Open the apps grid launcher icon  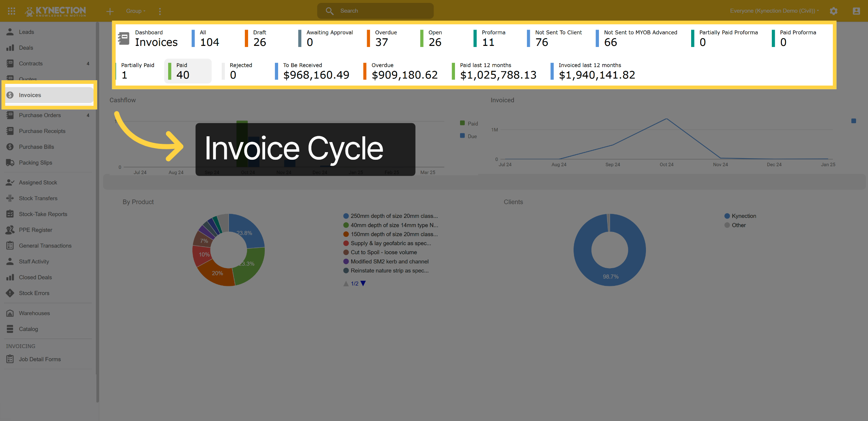tap(11, 11)
